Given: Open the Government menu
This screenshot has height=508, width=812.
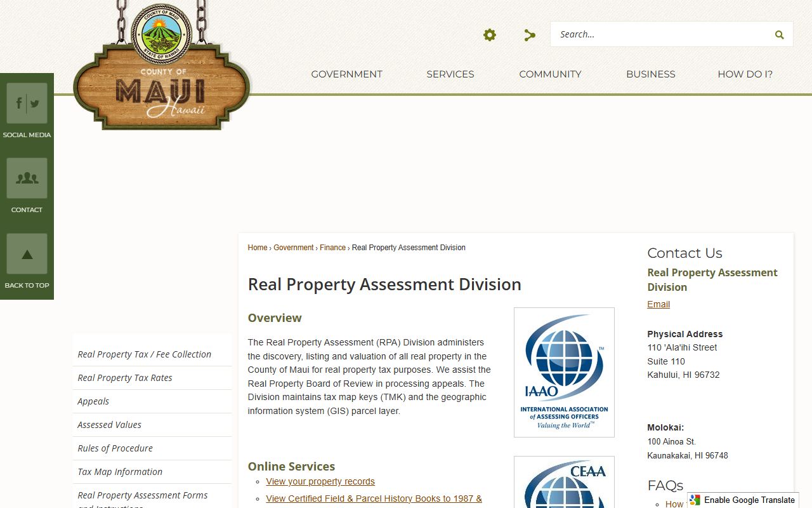Looking at the screenshot, I should point(346,74).
